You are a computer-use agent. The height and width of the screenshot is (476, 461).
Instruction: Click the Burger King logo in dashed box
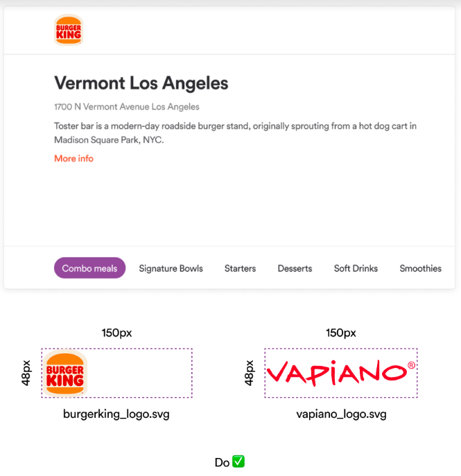point(65,373)
